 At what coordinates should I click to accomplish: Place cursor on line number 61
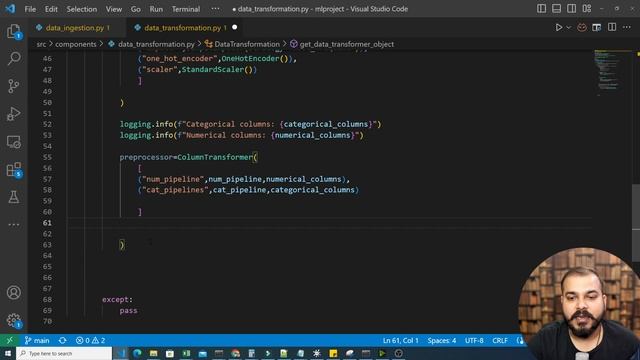[x=47, y=223]
